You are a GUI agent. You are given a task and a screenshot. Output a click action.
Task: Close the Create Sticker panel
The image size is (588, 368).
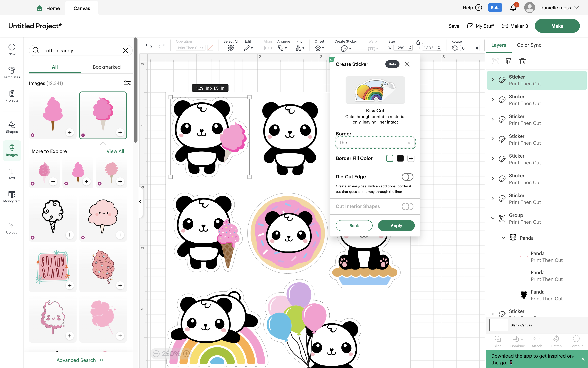click(407, 64)
